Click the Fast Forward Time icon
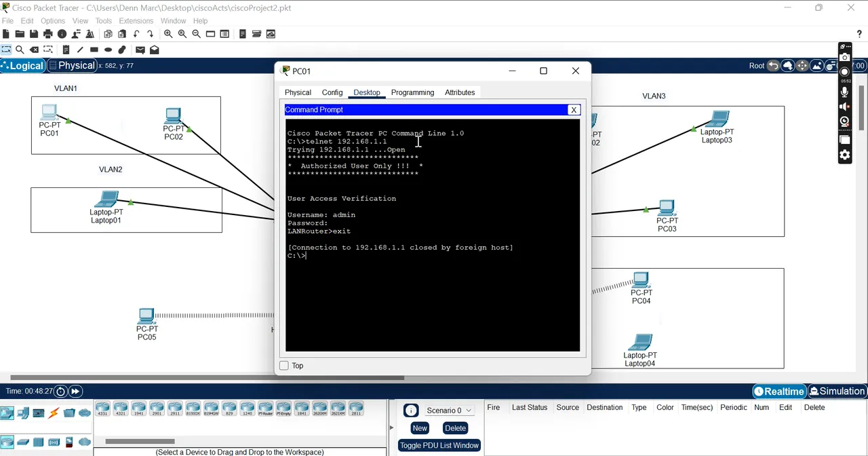 (x=75, y=392)
